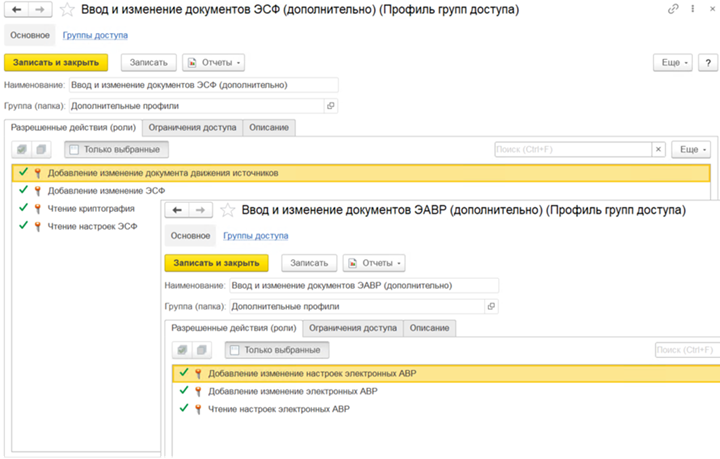Uncheck Чтение настроек электронных АВР role
Image resolution: width=720 pixels, height=459 pixels.
[184, 408]
